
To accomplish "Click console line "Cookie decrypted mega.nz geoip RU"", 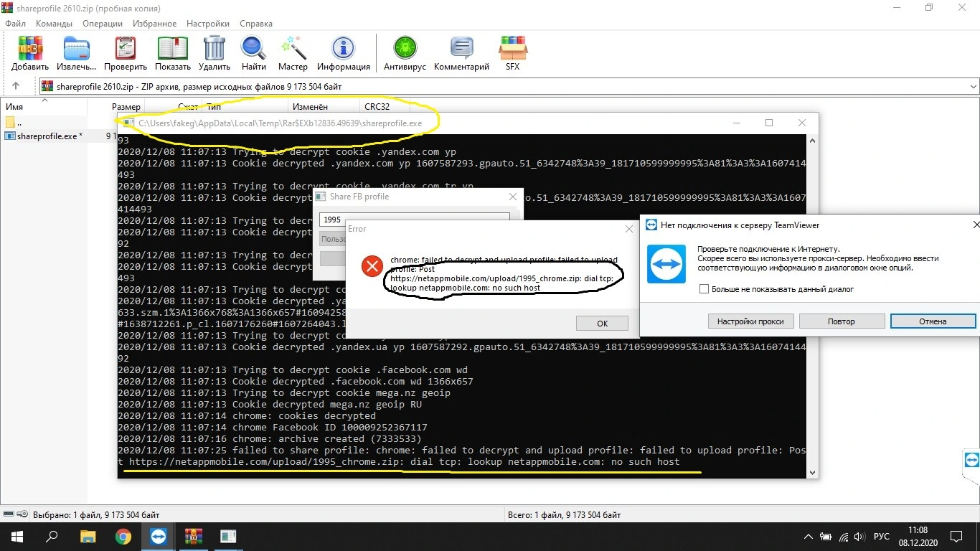I will click(x=327, y=404).
